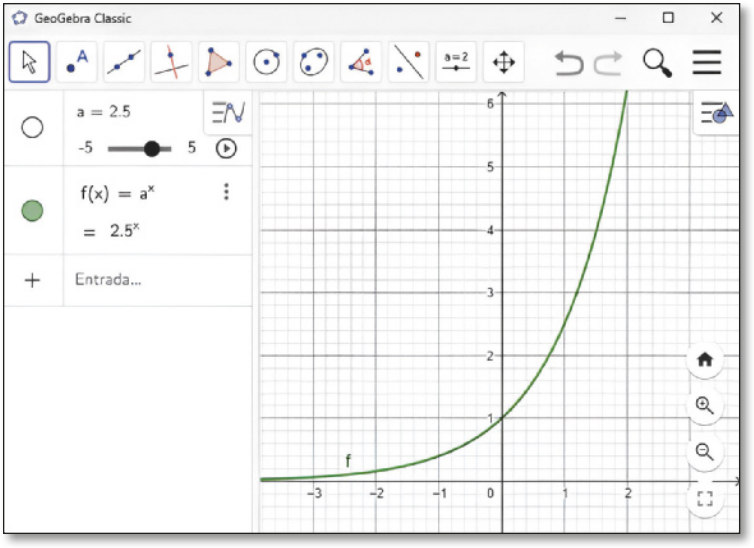Open the Graphics view style bar

point(716,112)
